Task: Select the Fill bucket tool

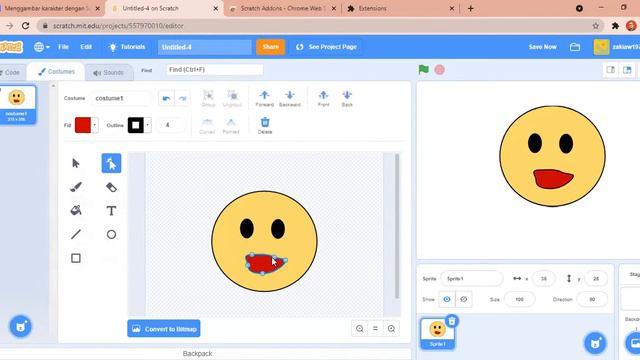Action: 76,211
